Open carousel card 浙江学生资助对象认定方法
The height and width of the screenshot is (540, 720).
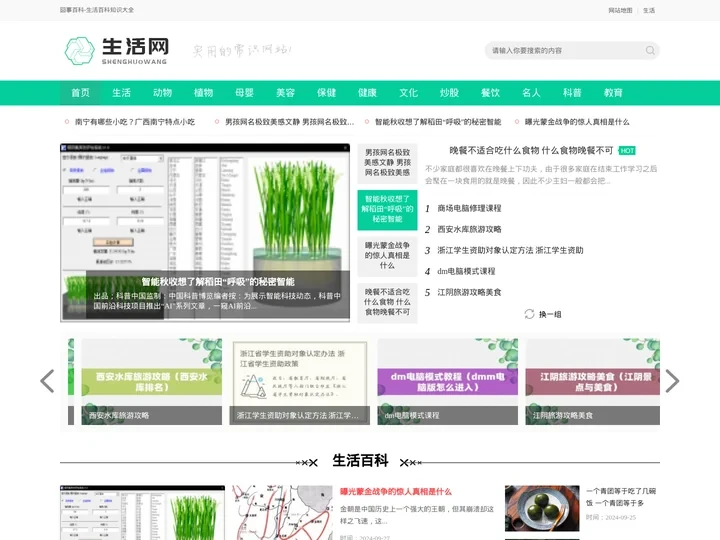[299, 382]
